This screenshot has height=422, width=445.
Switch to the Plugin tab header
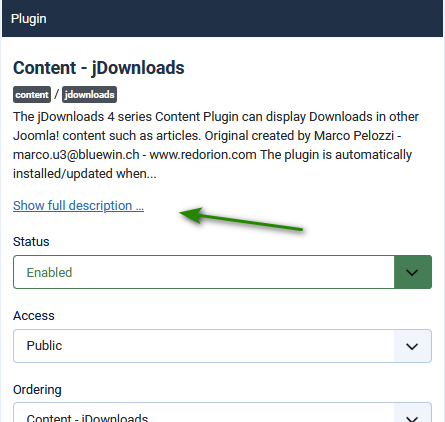click(x=29, y=19)
